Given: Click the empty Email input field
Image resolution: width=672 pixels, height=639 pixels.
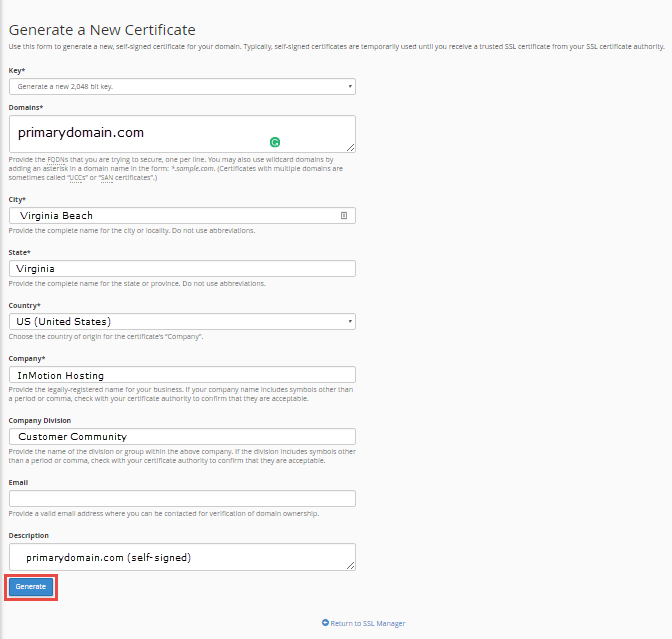Looking at the screenshot, I should (182, 498).
